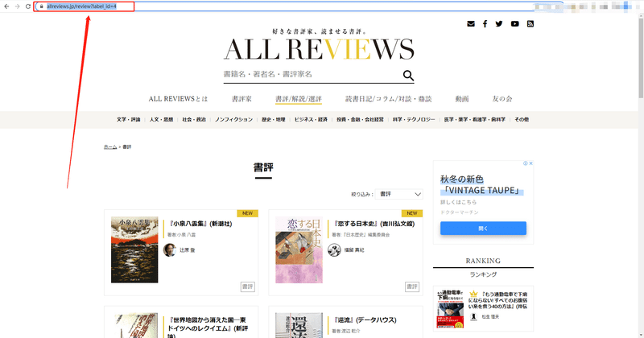Viewport: 644px width, 338px height.
Task: Open 読書日記/コラム/対談・鼎談 menu item
Action: (388, 98)
